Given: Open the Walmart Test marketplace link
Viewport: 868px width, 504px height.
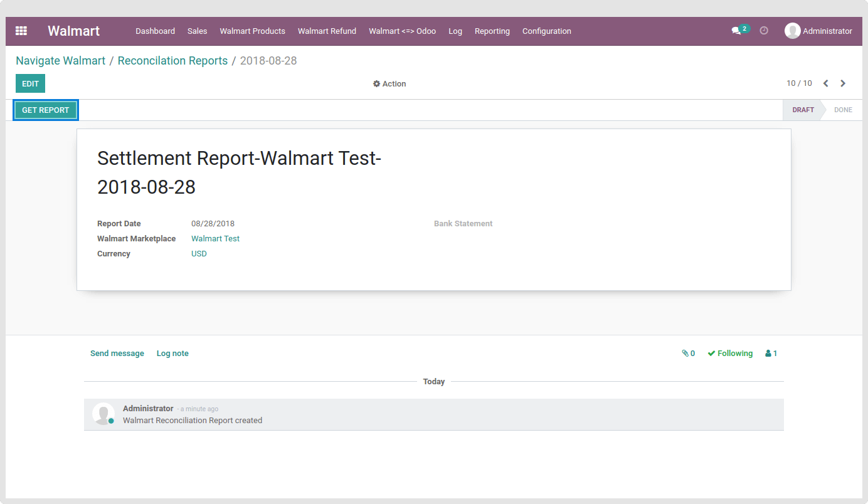Looking at the screenshot, I should 215,239.
